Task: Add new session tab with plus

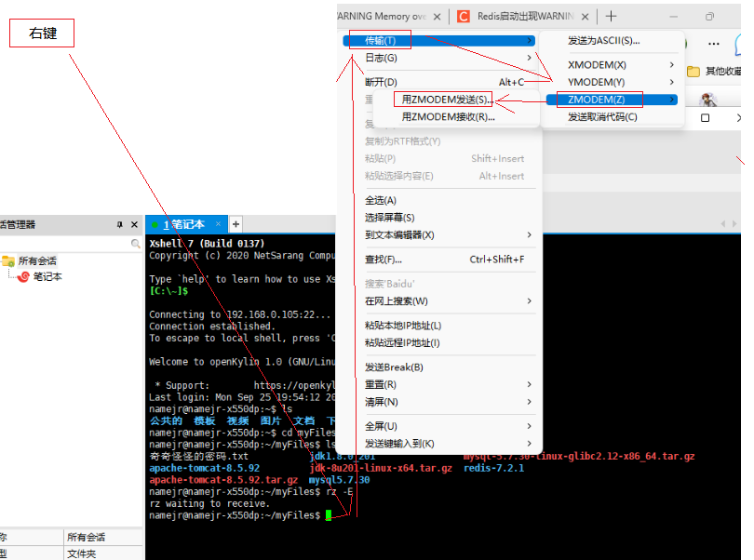Action: 236,224
